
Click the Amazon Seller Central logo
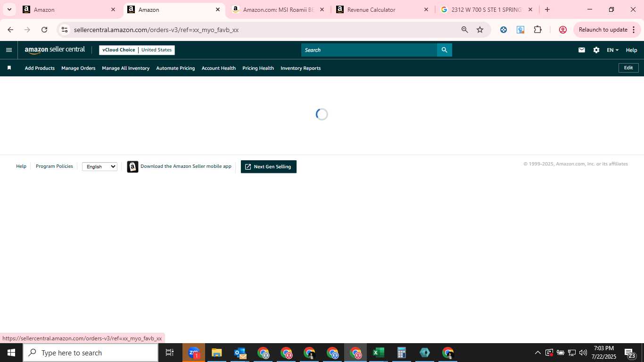tap(55, 50)
